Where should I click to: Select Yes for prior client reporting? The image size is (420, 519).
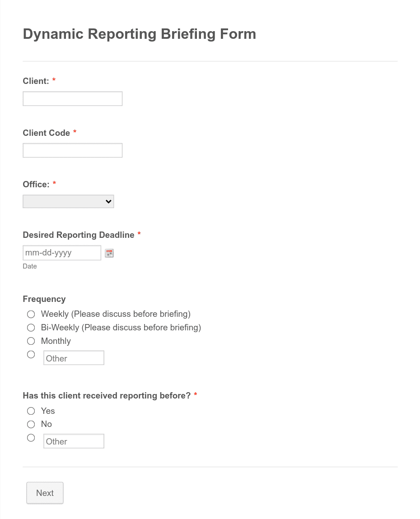[31, 411]
